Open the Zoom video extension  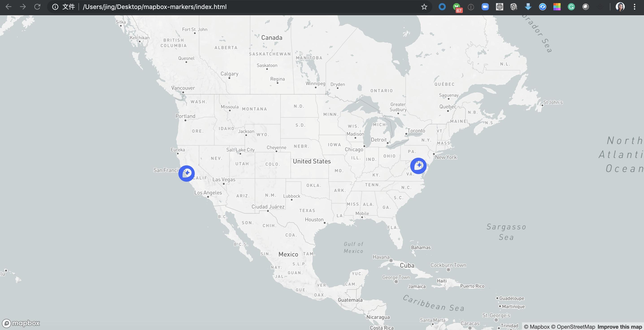click(x=485, y=7)
